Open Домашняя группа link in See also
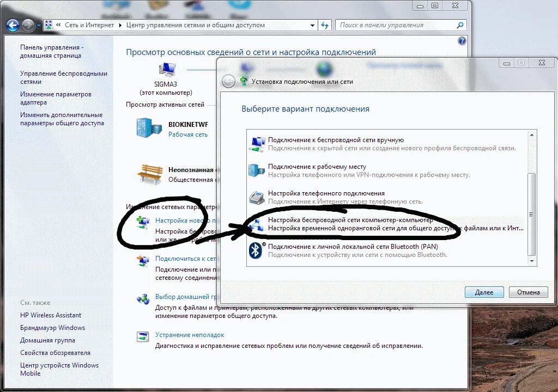 pos(48,340)
